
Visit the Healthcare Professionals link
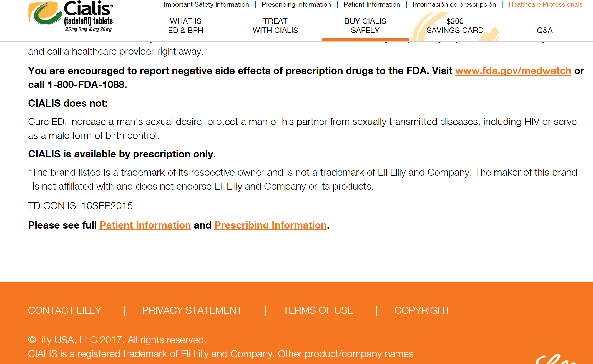(546, 4)
